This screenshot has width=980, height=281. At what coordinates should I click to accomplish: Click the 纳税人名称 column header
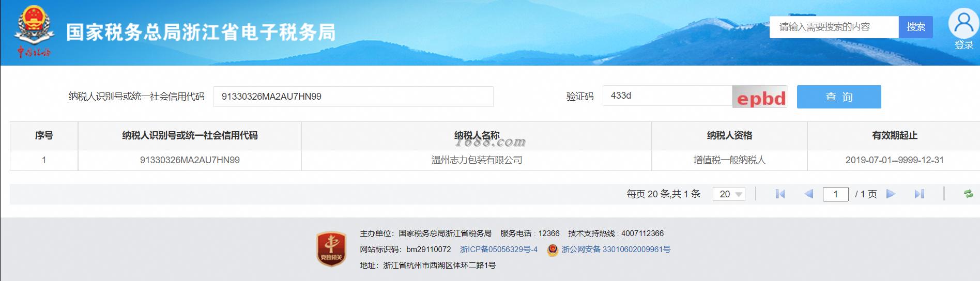tap(477, 135)
